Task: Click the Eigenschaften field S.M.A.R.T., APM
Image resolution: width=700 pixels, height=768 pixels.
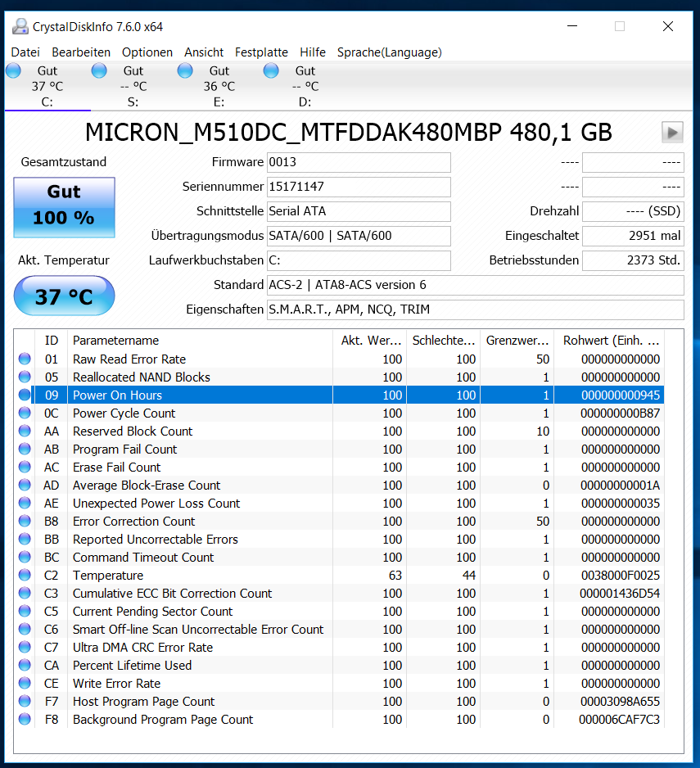Action: click(x=475, y=309)
